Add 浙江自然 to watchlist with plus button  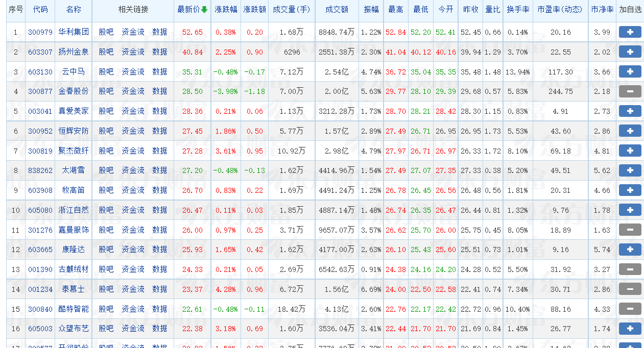point(630,210)
